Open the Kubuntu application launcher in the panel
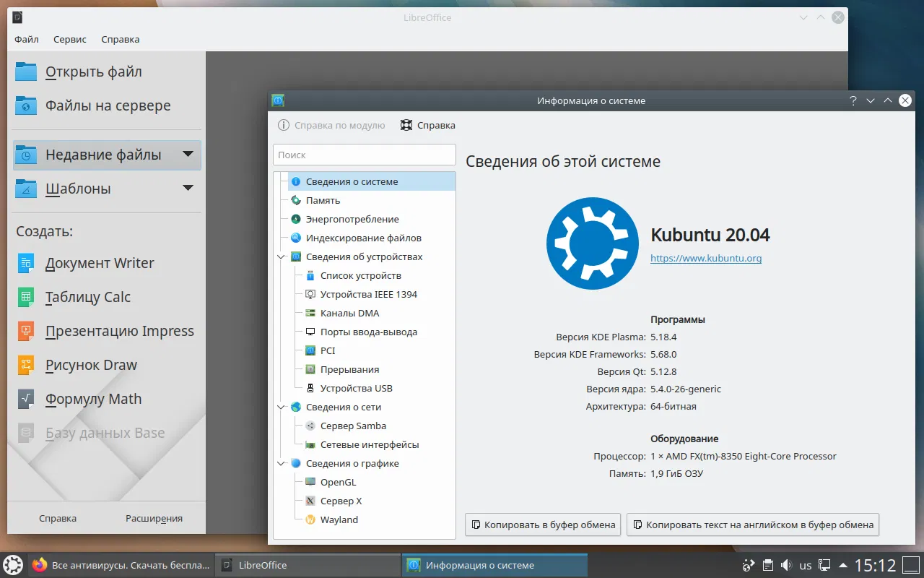Image resolution: width=924 pixels, height=578 pixels. [x=14, y=565]
